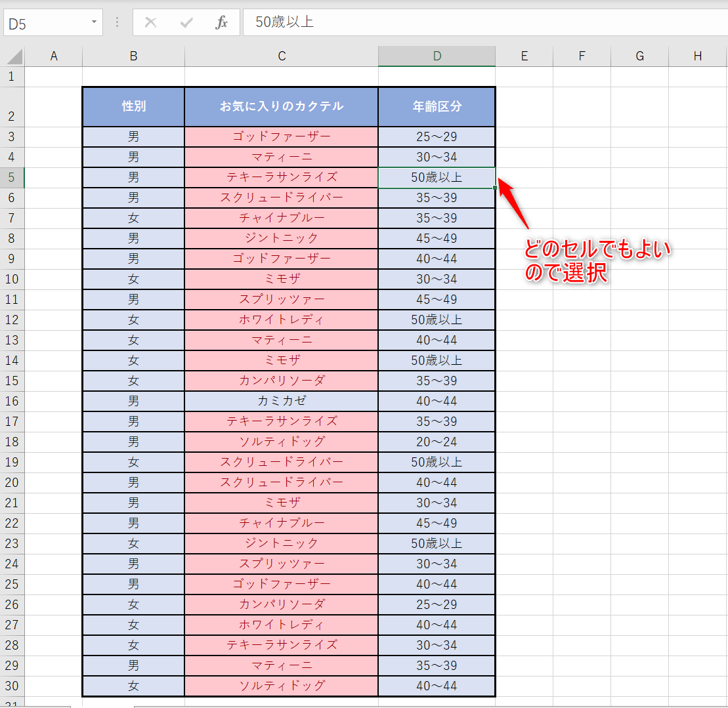This screenshot has height=708, width=728.
Task: Select cell B3 containing 男
Action: 133,136
